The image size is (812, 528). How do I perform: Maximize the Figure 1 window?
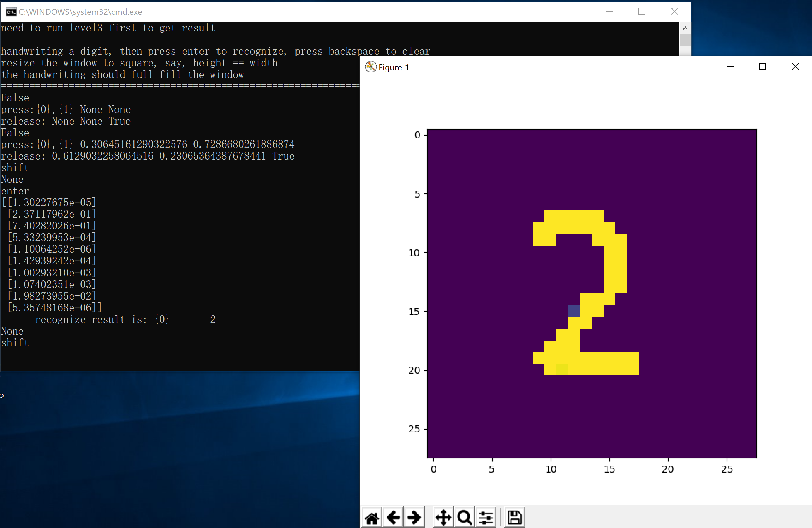click(762, 66)
